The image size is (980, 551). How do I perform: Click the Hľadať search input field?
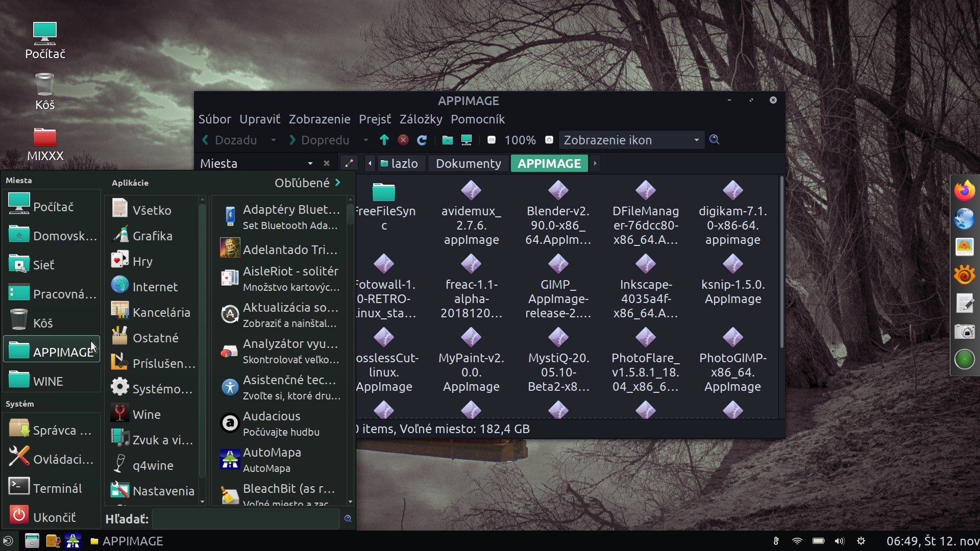[x=246, y=519]
